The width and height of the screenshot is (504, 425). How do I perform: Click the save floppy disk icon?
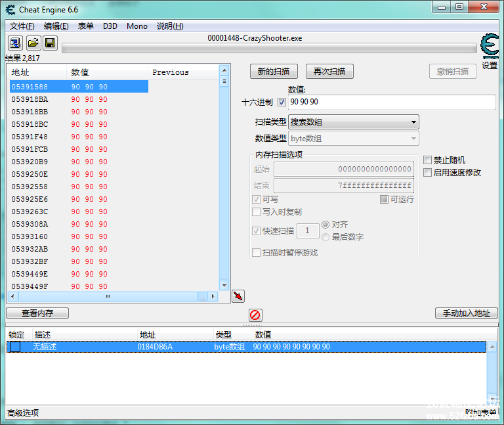tap(50, 43)
